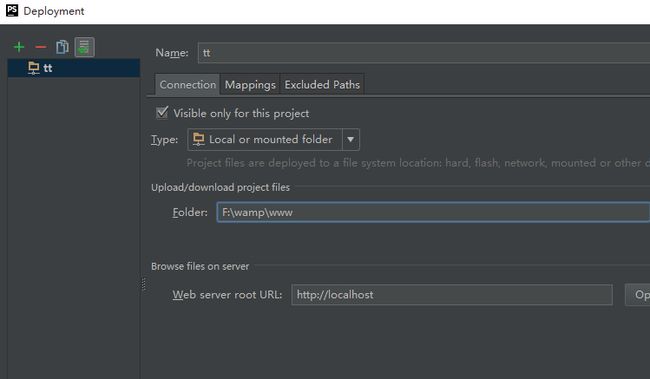The image size is (650, 379).
Task: Open the Type dropdown arrow
Action: coord(351,139)
